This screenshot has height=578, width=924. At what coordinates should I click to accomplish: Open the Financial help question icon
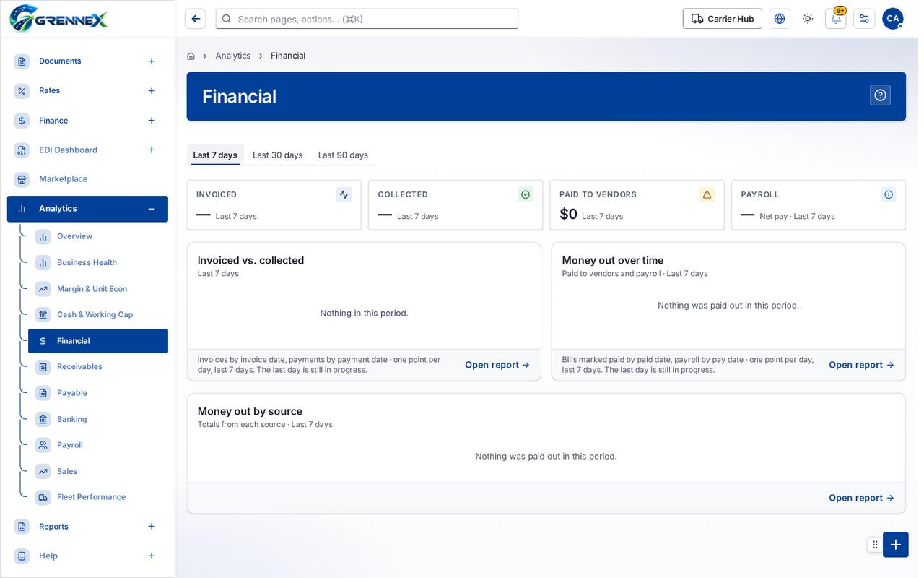click(x=880, y=95)
